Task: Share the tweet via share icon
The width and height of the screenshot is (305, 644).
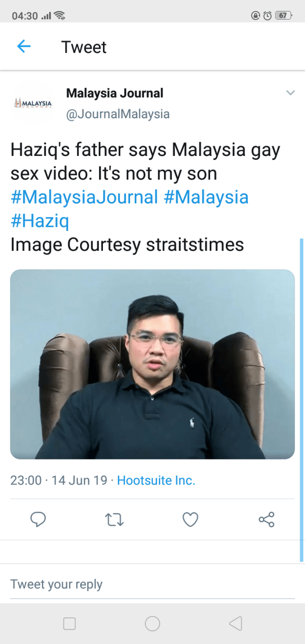Action: click(x=266, y=519)
